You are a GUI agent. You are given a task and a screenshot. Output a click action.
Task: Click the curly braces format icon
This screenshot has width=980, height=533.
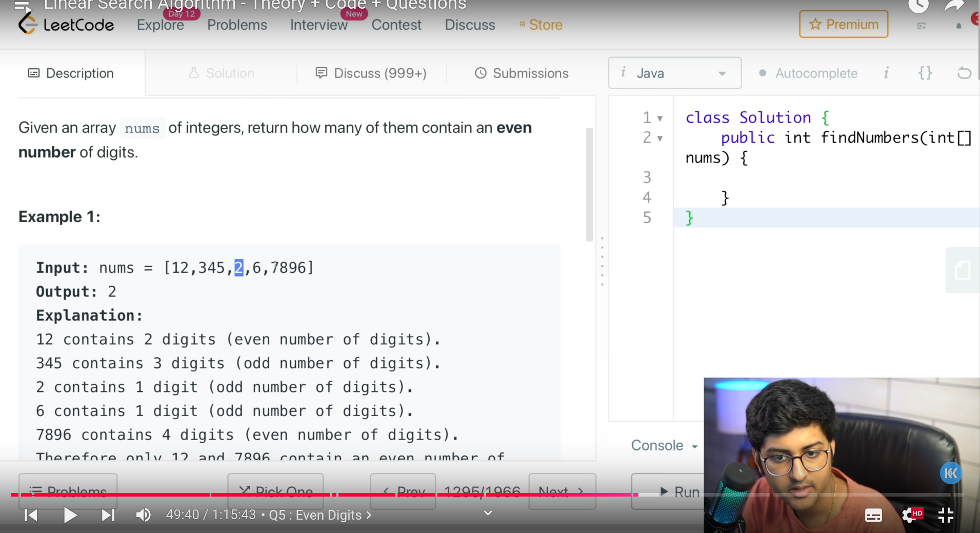pos(925,73)
